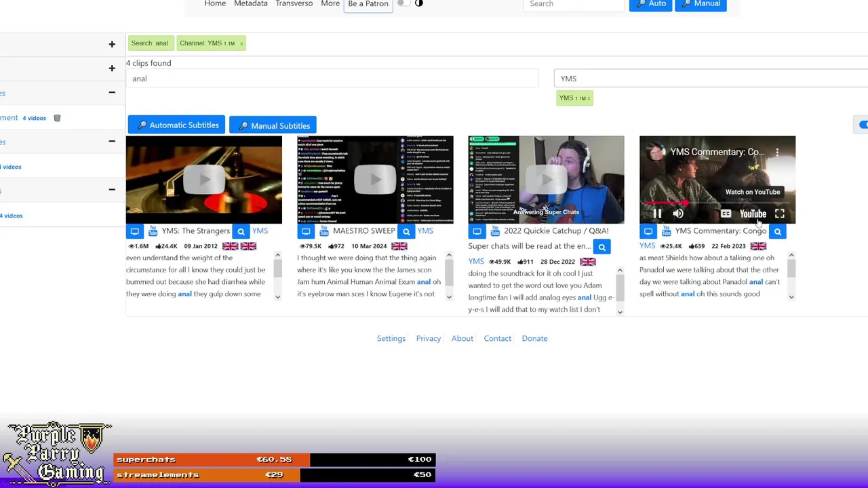Open YouTube logo in Congo player

753,213
